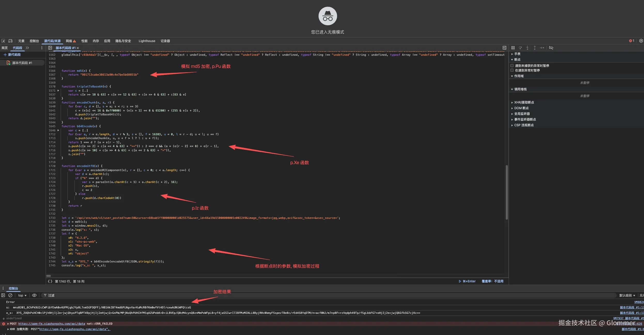
Task: Expand the XHR/提取断点 section
Action: [x=524, y=102]
